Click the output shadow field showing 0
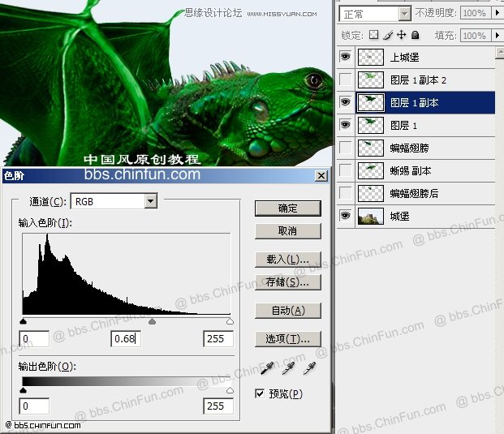This screenshot has height=434, width=504. [34, 406]
